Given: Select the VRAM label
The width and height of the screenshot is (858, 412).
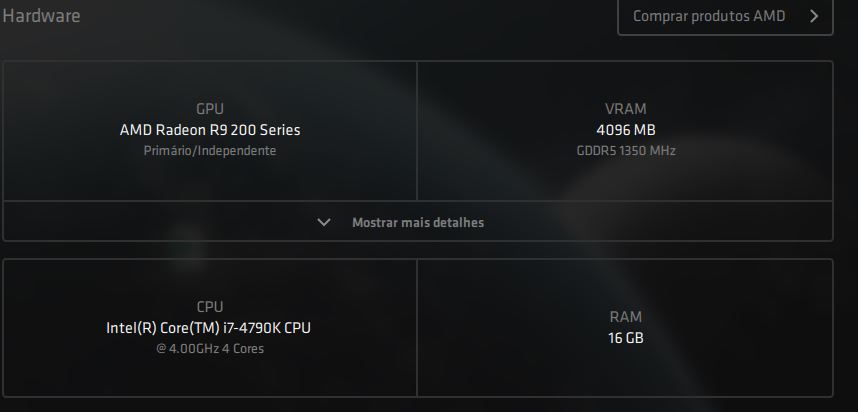Looking at the screenshot, I should tap(625, 109).
